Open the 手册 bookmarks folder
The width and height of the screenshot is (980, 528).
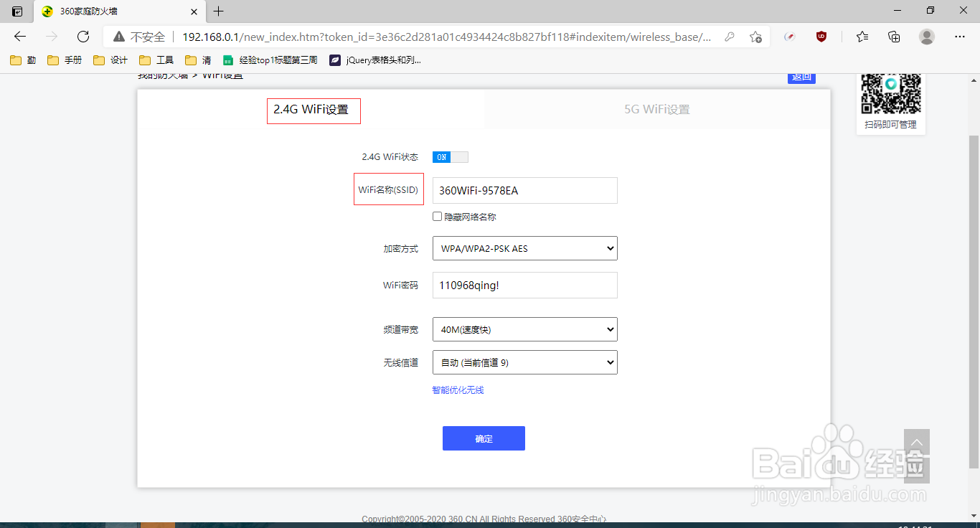65,60
